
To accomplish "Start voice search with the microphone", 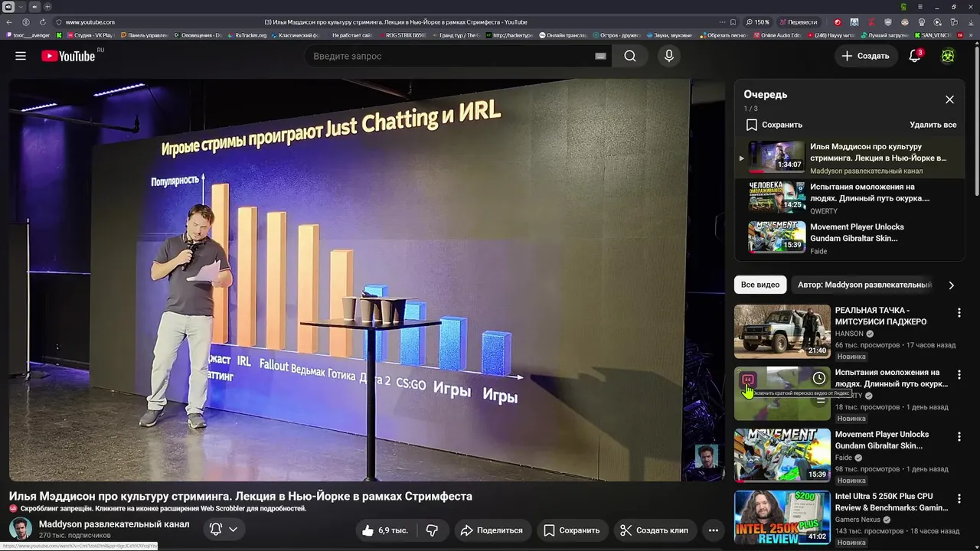I will (669, 56).
